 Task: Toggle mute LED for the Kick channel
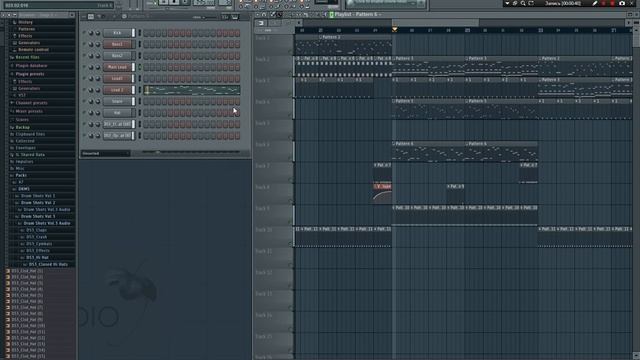[84, 33]
